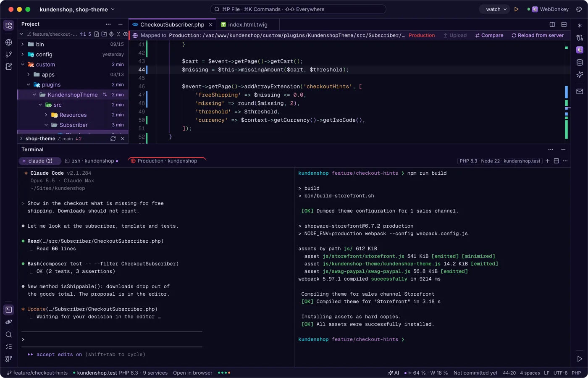588x378 pixels.
Task: Split editor horizontally with the rows icon
Action: (x=564, y=24)
